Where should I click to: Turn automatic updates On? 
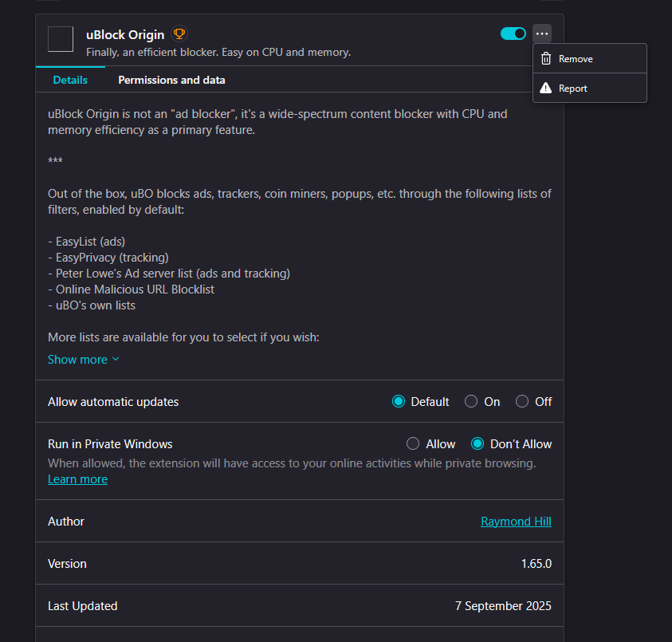pos(471,402)
